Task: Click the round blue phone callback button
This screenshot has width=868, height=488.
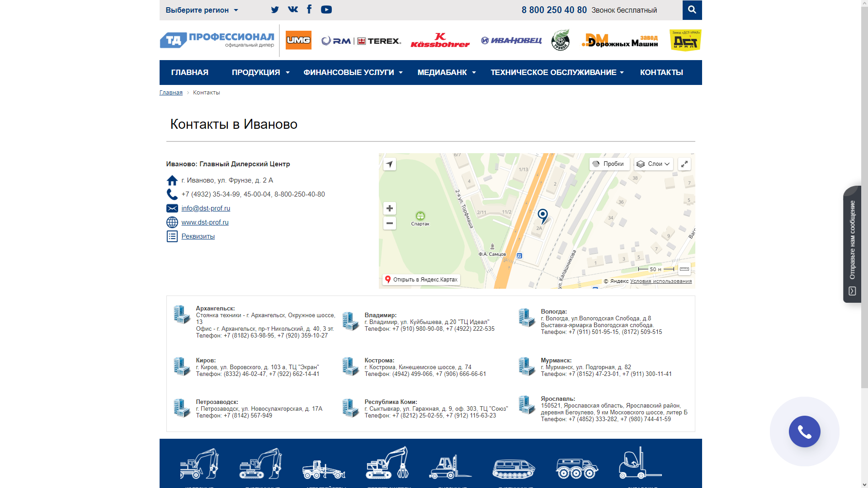Action: coord(805,432)
